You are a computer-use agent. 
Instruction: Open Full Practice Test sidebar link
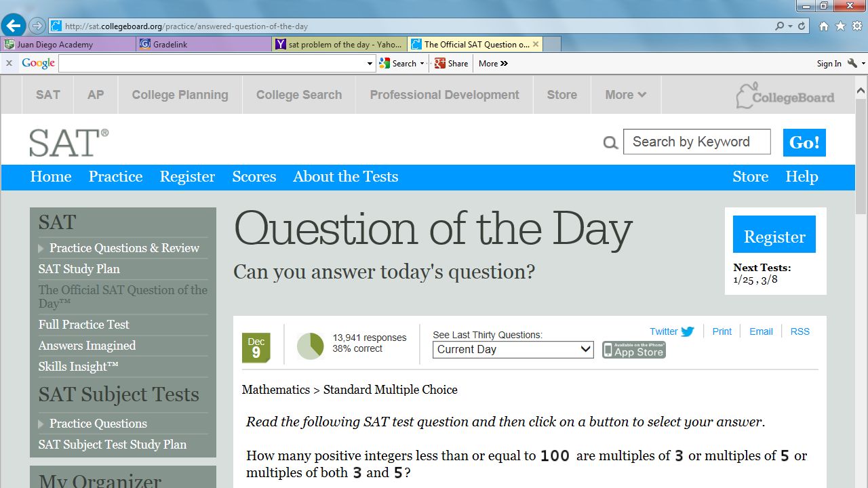(x=83, y=325)
